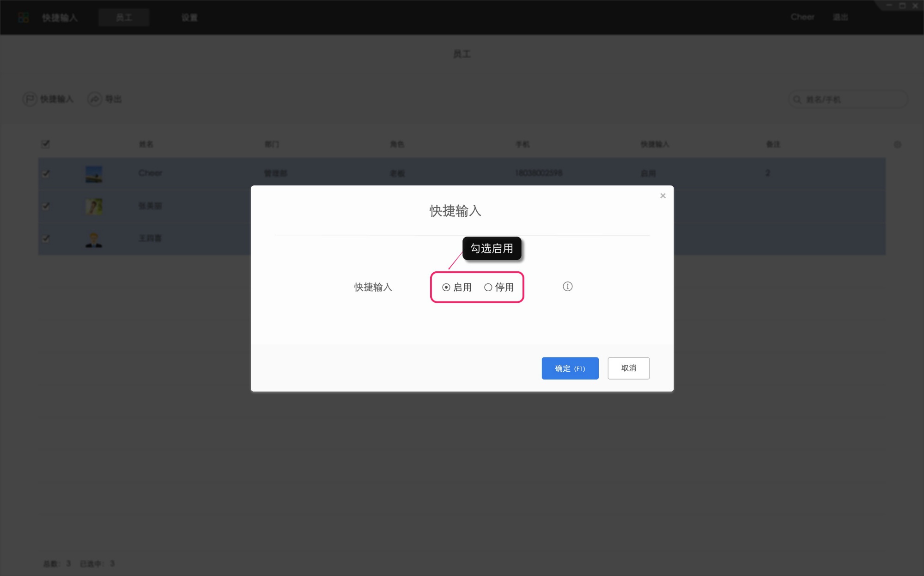The image size is (924, 576).
Task: Select the 停用 radio button
Action: pos(487,287)
